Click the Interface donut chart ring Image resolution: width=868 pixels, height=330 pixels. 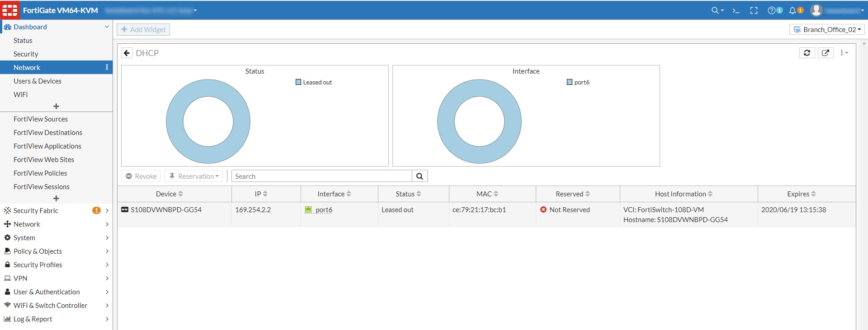[446, 121]
